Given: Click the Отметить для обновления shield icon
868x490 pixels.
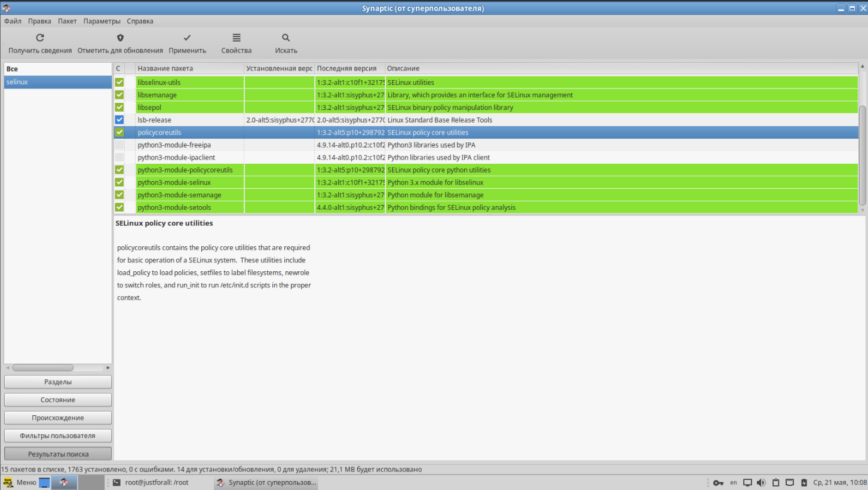Looking at the screenshot, I should click(x=120, y=38).
